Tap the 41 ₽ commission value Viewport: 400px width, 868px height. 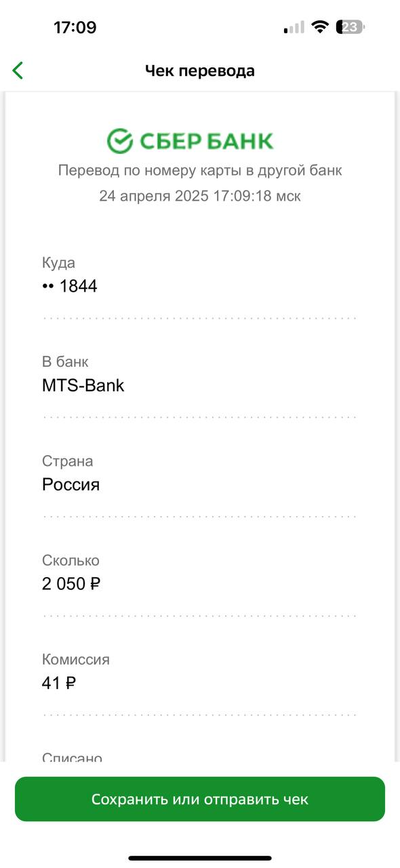coord(59,683)
